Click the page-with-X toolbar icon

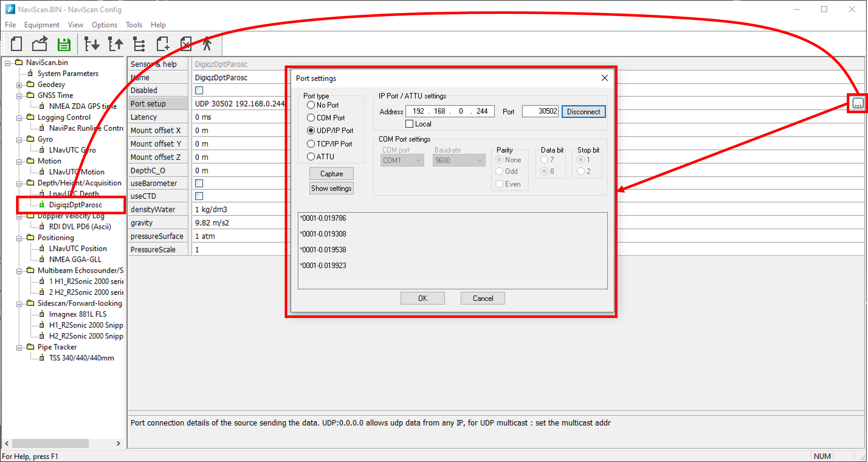pos(186,44)
